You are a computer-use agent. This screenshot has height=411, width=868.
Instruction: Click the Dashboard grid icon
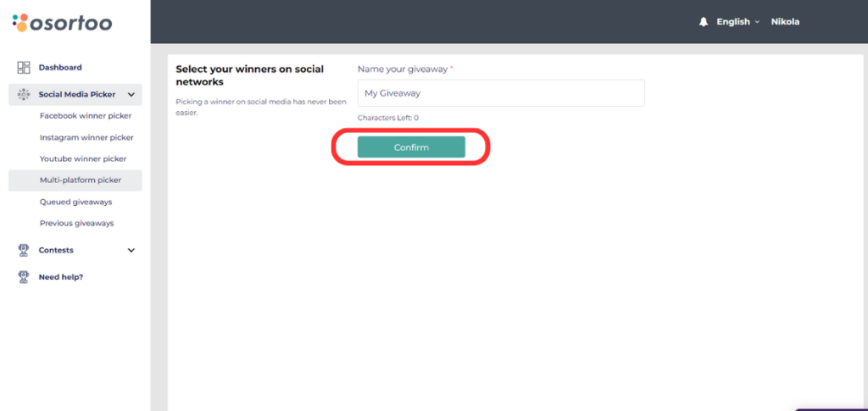(24, 68)
